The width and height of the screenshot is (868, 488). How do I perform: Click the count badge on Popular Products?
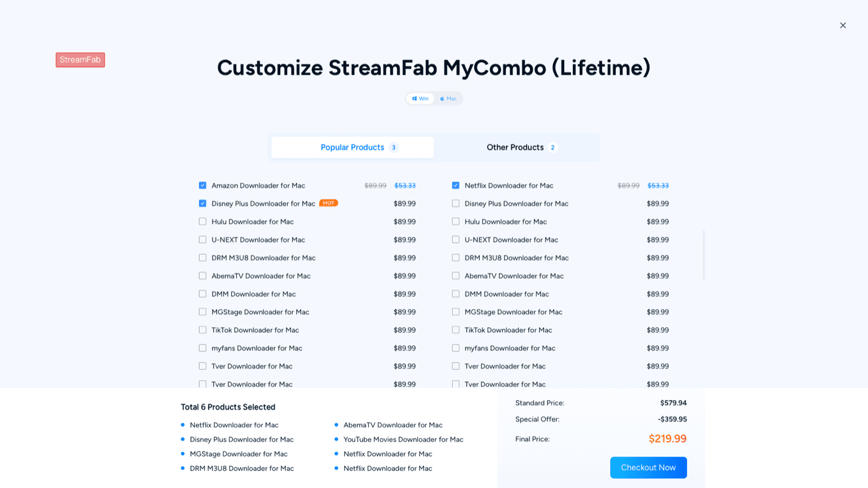point(394,148)
